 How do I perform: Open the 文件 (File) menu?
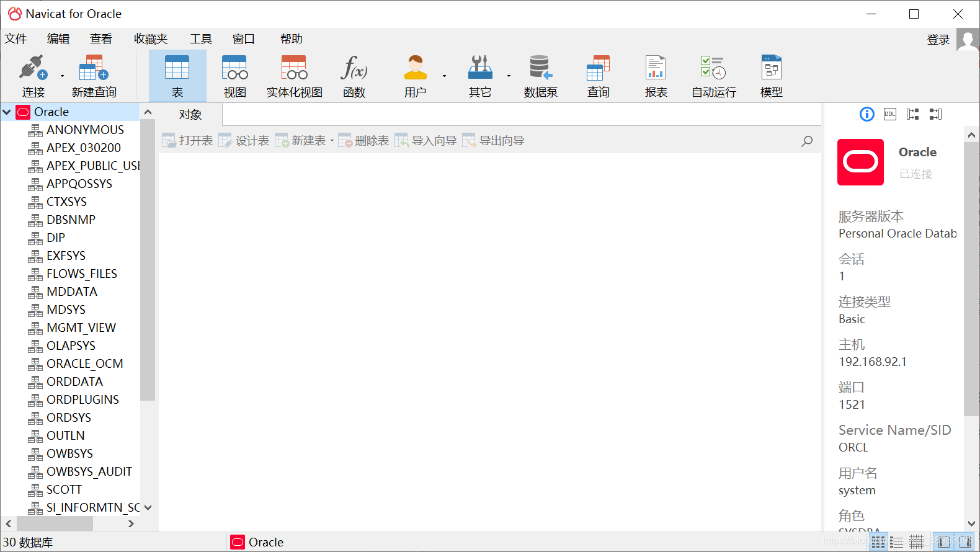click(x=16, y=39)
